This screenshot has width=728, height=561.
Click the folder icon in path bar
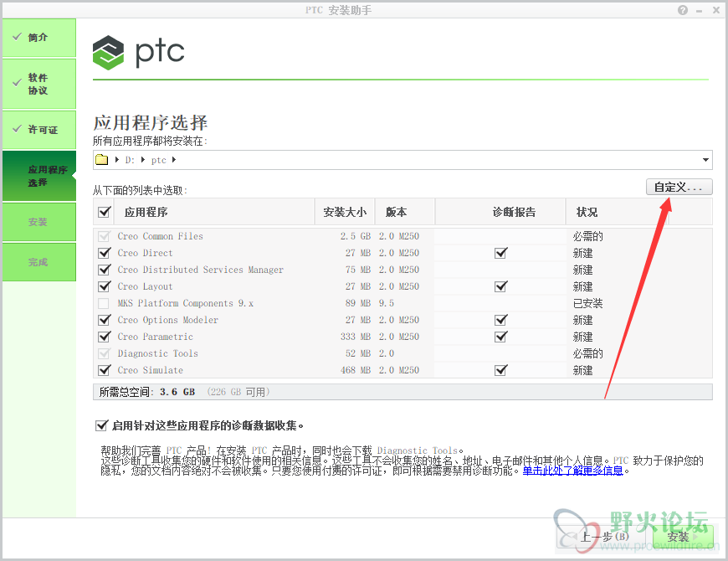[x=102, y=160]
